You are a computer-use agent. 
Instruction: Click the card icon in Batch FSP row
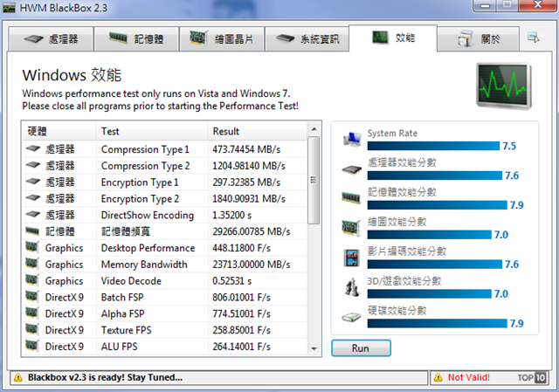pyautogui.click(x=32, y=296)
